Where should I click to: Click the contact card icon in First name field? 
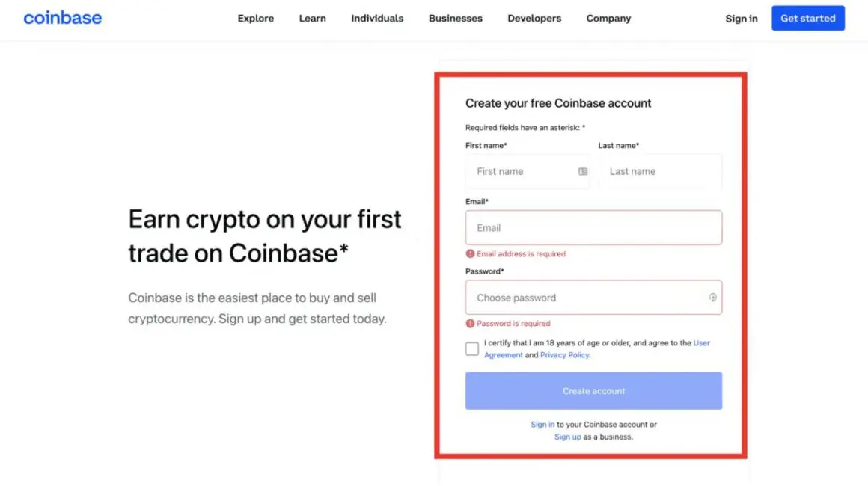pyautogui.click(x=583, y=171)
